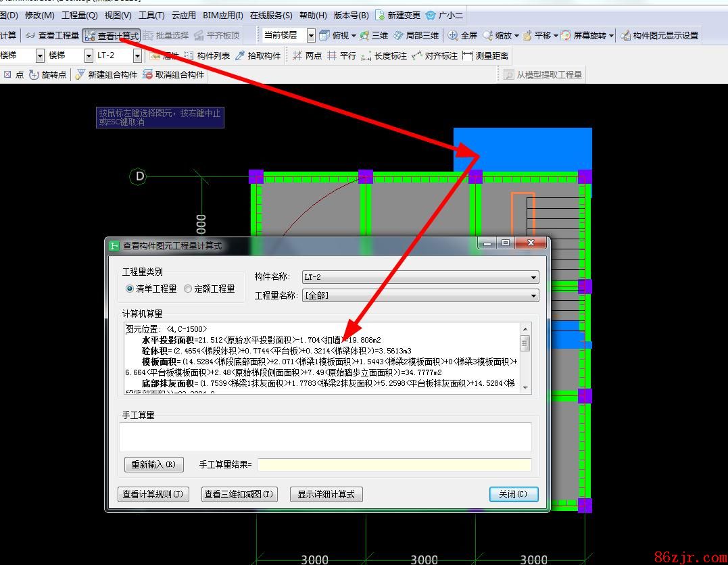Open the 工具(T) menu

pyautogui.click(x=151, y=15)
